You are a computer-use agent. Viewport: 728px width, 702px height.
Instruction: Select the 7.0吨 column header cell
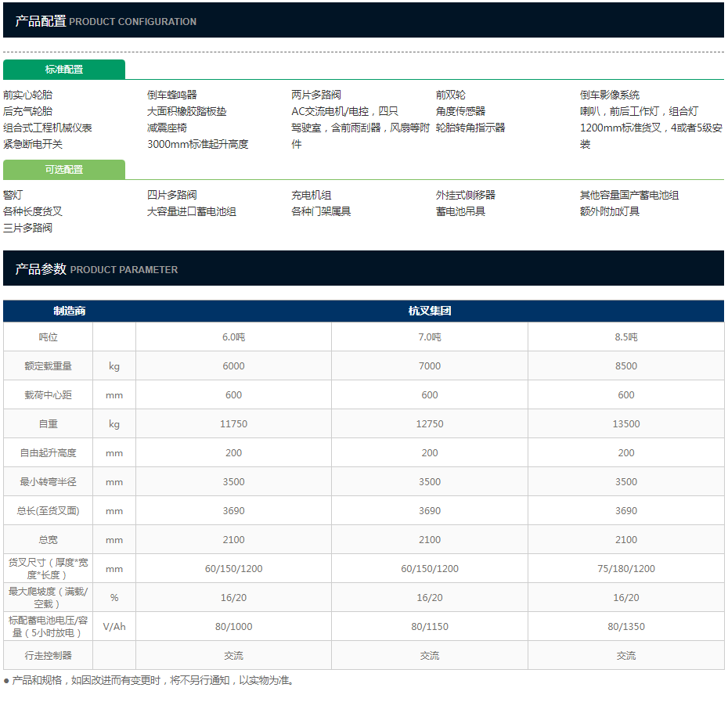tap(430, 337)
